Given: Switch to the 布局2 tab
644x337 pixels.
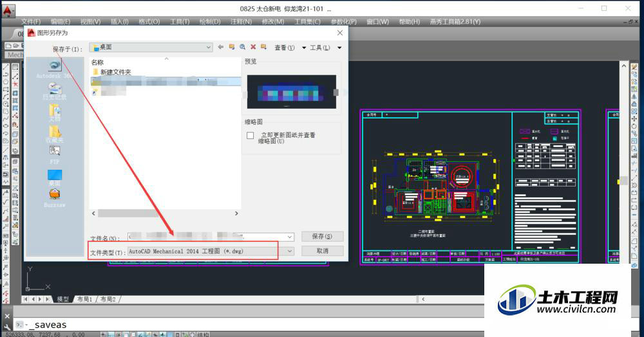Looking at the screenshot, I should pos(108,299).
